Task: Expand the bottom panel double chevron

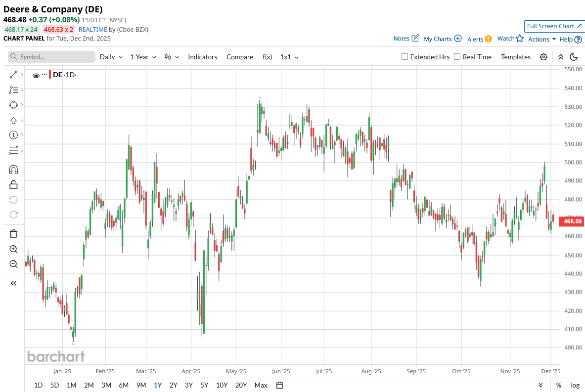Action: pyautogui.click(x=540, y=385)
